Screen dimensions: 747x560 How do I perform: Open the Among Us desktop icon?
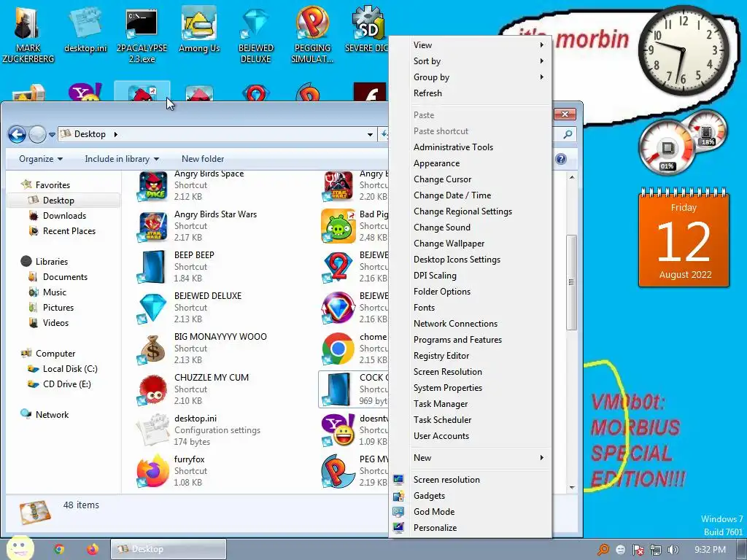click(x=198, y=31)
